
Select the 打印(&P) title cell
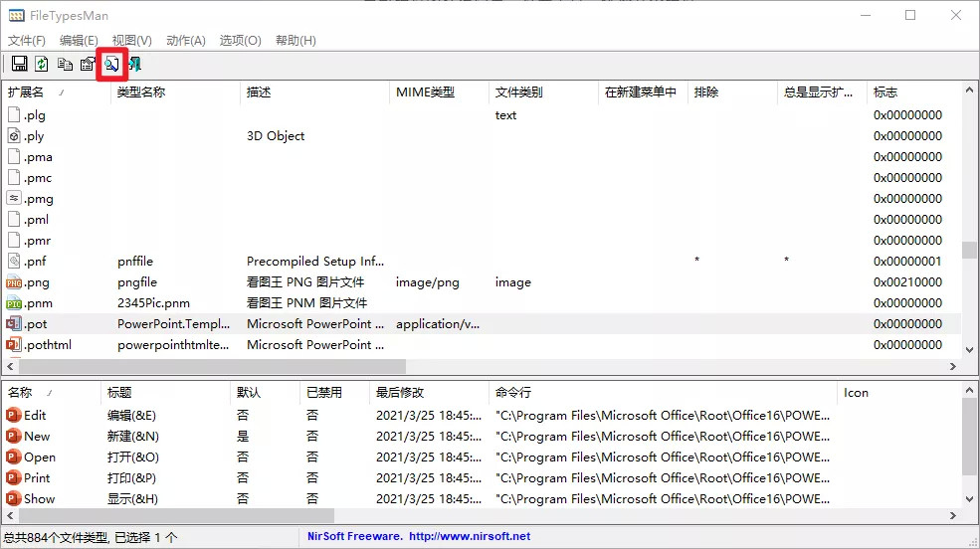[131, 477]
